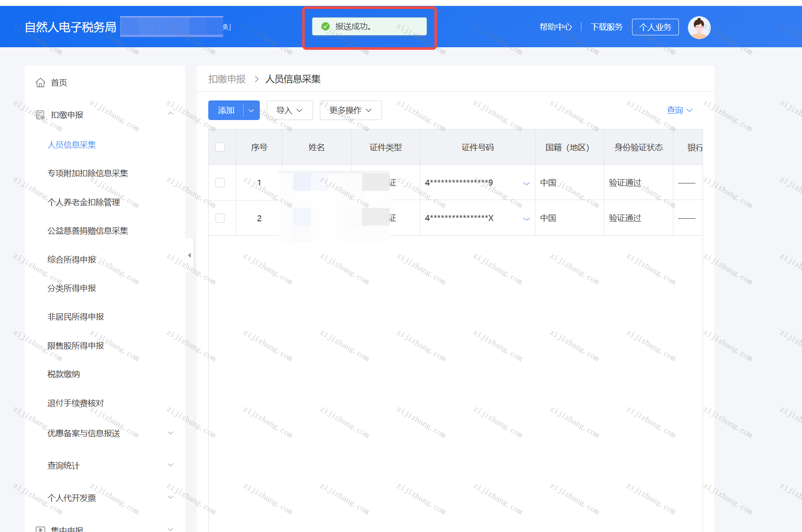Screen dimensions: 802x532
Task: Expand the 优惠备案与信息报送 chevron
Action: [x=170, y=433]
